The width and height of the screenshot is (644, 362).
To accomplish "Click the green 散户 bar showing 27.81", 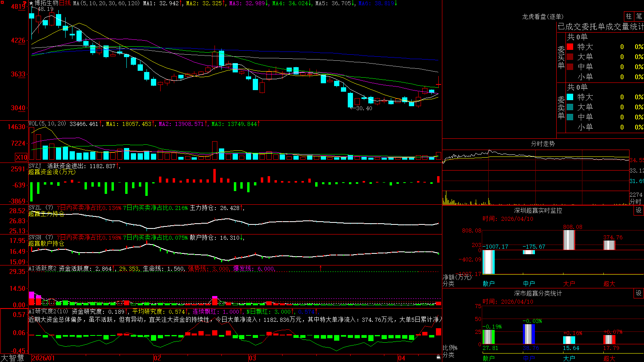I will pos(489,337).
